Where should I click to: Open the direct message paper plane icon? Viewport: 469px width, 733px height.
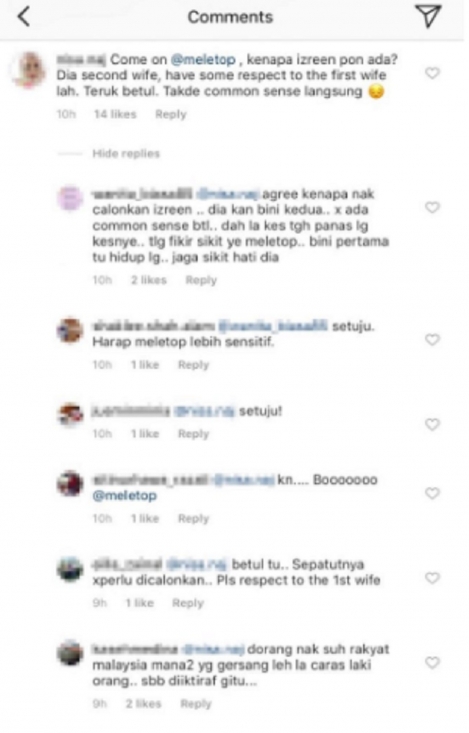(x=428, y=16)
